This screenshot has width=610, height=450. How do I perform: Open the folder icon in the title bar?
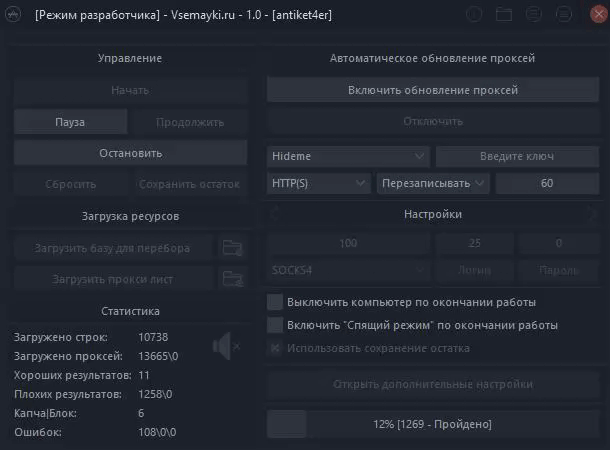(x=504, y=15)
